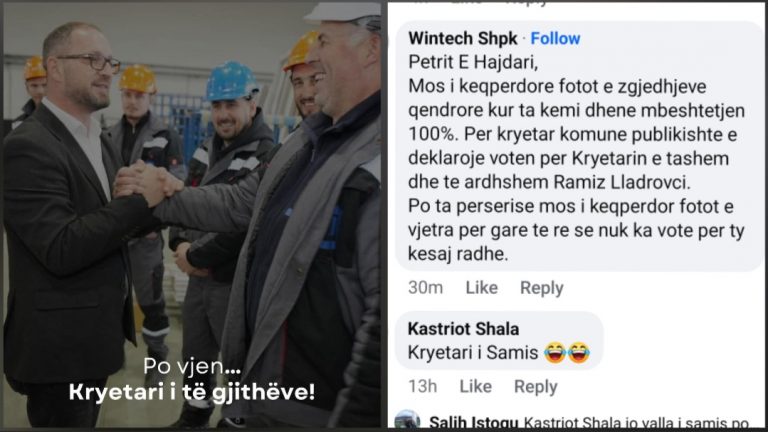Viewport: 768px width, 432px height.
Task: Click the 'Petrit E Hajdari' mention in comment
Action: point(473,63)
